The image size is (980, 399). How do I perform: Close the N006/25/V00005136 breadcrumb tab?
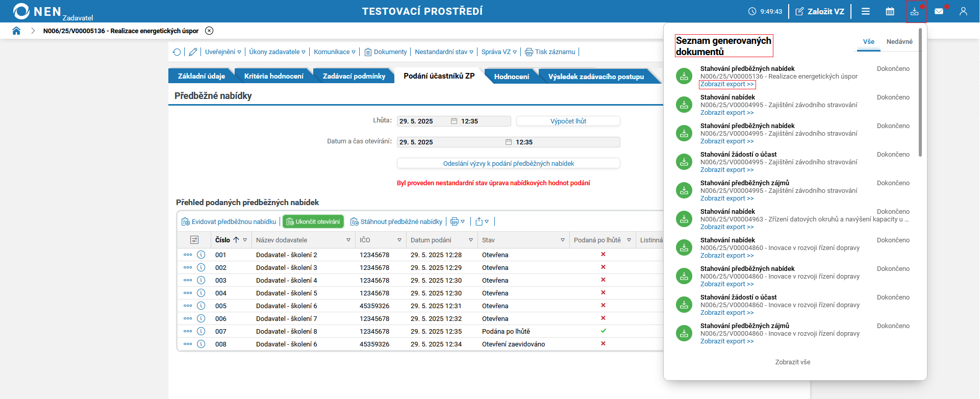(x=209, y=31)
